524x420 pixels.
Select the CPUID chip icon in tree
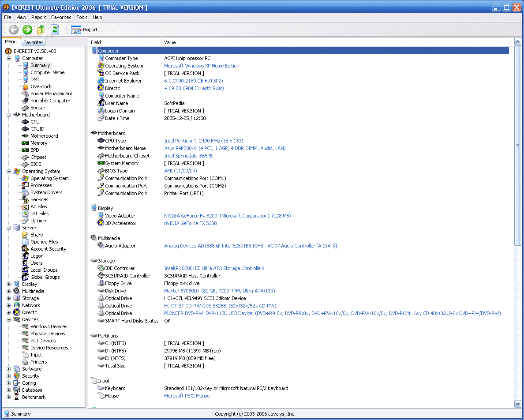tap(25, 129)
